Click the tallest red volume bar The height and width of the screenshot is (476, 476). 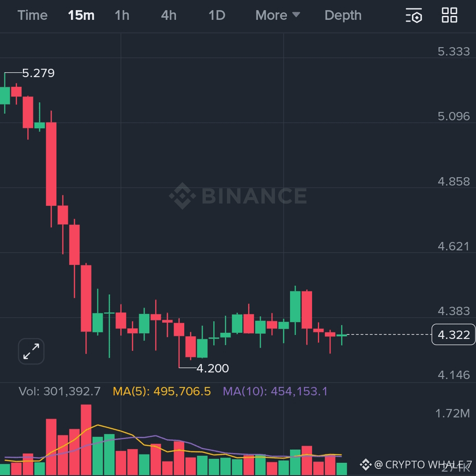pyautogui.click(x=86, y=439)
